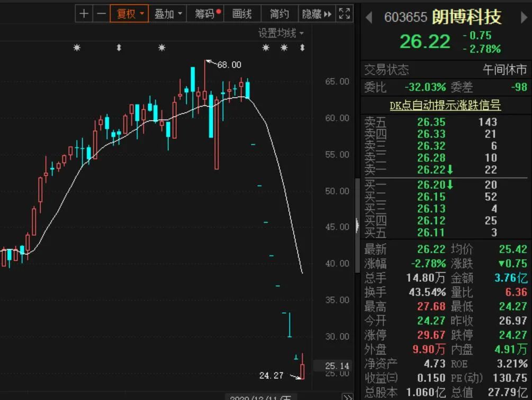Screen dimensions: 532x400
Task: Click 净资产 value 4.73
Action: [x=435, y=363]
